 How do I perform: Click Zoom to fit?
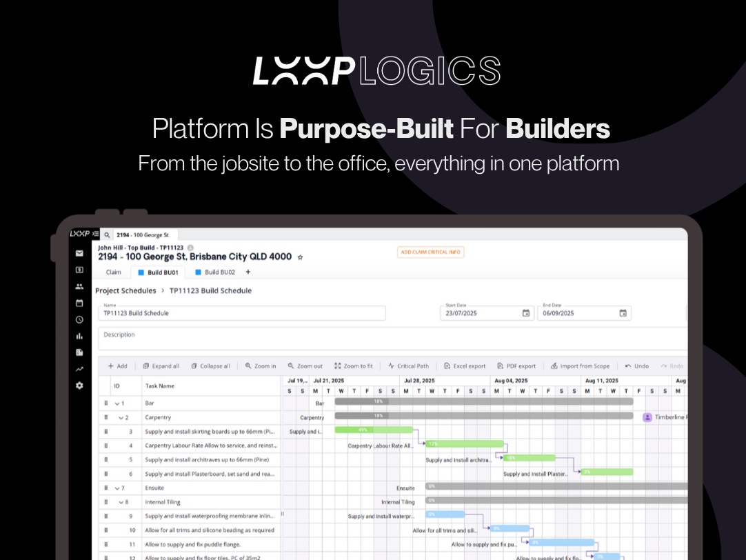[x=354, y=366]
